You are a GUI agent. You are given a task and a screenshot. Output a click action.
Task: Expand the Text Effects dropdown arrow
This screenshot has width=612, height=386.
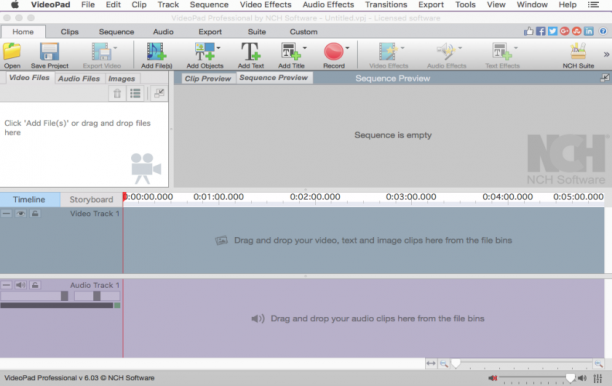516,48
